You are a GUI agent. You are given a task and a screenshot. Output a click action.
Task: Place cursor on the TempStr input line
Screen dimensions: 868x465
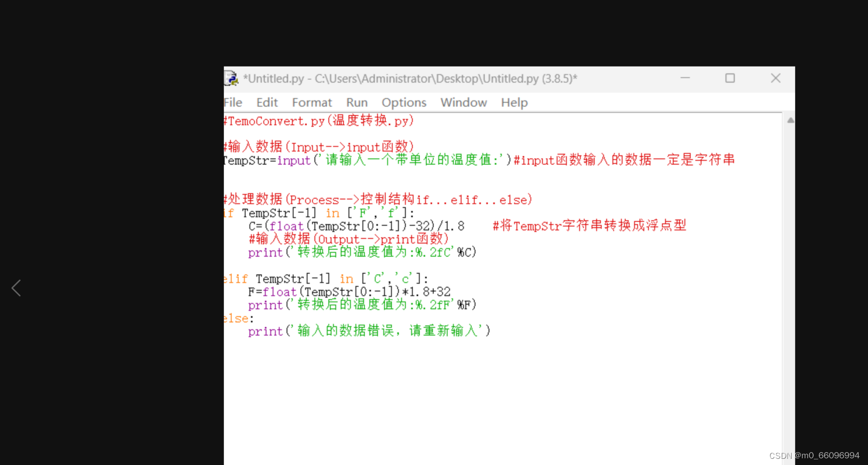[361, 160]
